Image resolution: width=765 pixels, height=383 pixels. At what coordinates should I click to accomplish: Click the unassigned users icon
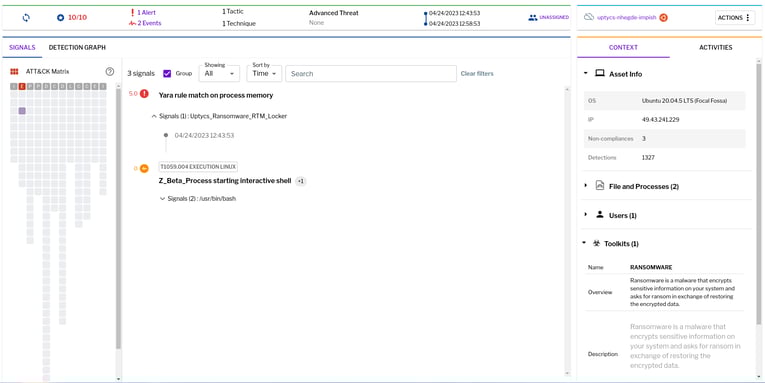point(533,18)
